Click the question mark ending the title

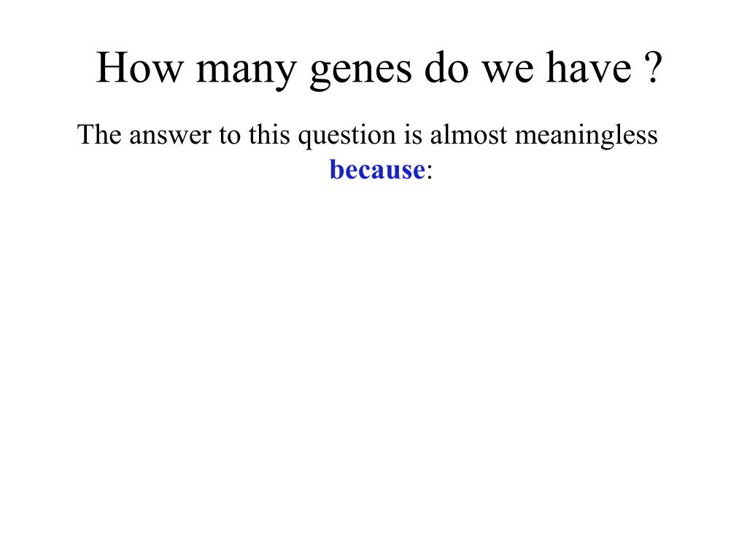(651, 67)
